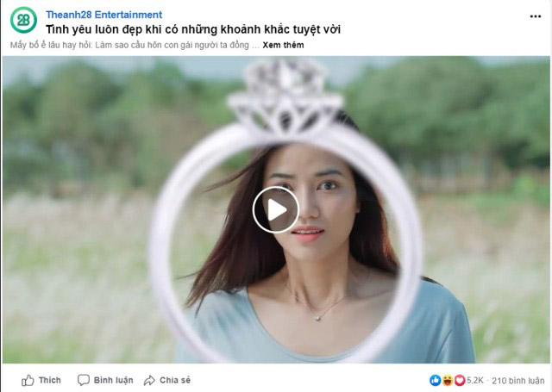Click the red heart reaction emoji
This screenshot has width=552, height=392.
coord(459,380)
